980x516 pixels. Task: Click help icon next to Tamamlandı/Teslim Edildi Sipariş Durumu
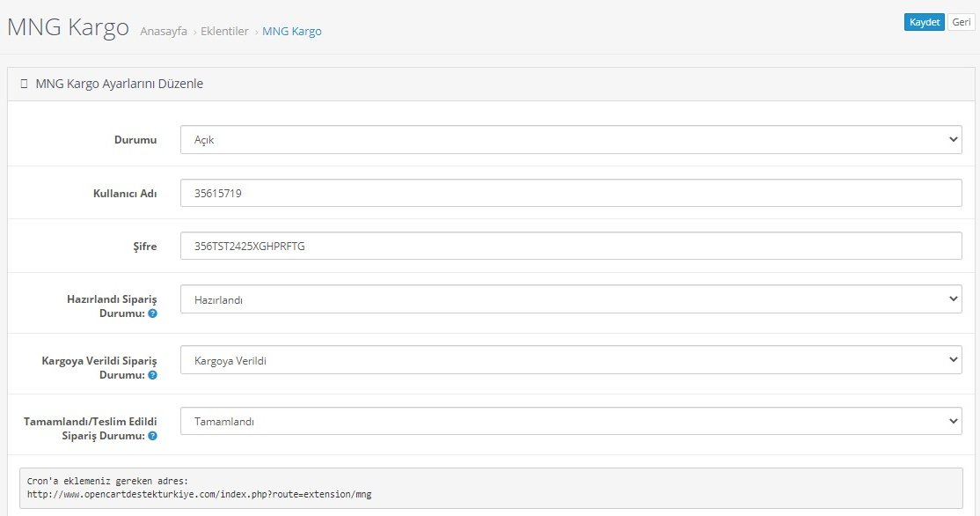(x=152, y=436)
